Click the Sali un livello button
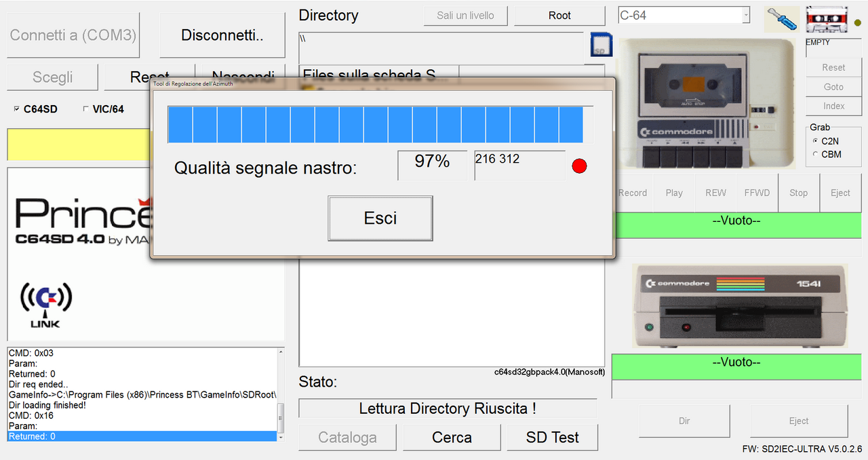Screen dimensions: 868x460 (465, 15)
